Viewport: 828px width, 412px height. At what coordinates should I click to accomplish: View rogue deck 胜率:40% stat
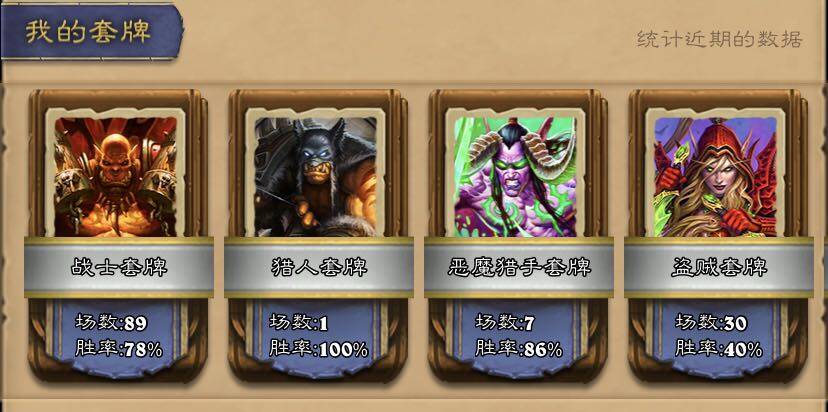pyautogui.click(x=719, y=349)
